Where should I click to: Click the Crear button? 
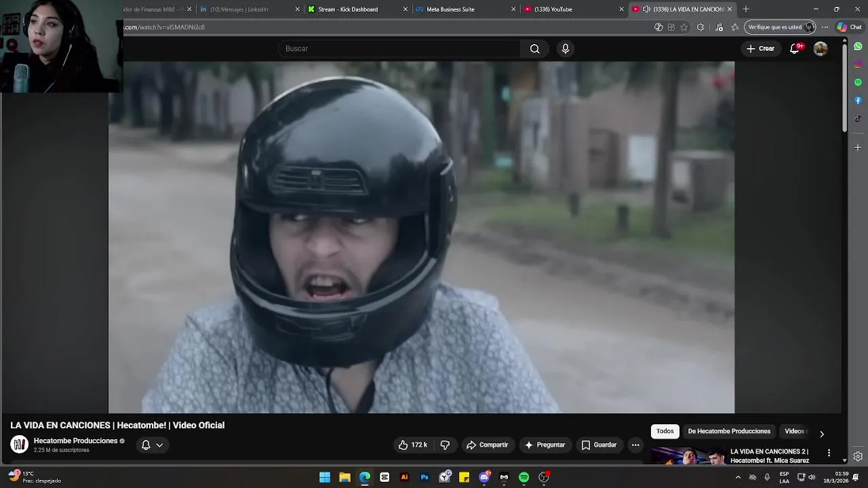760,49
